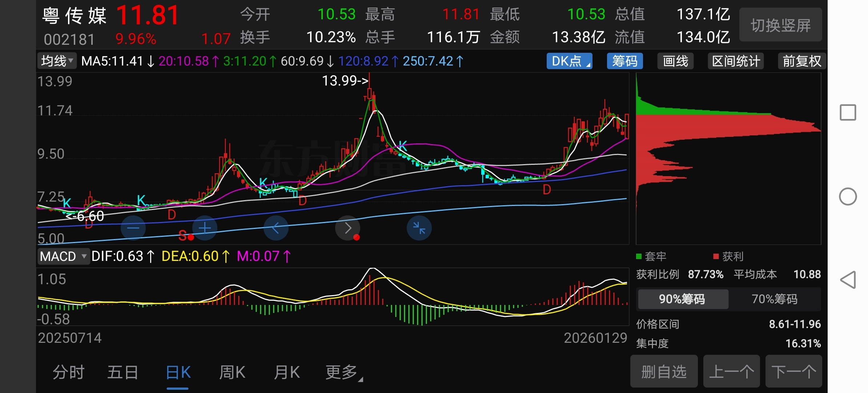Image resolution: width=868 pixels, height=393 pixels.
Task: Open the 均线 indicator dropdown
Action: point(57,61)
